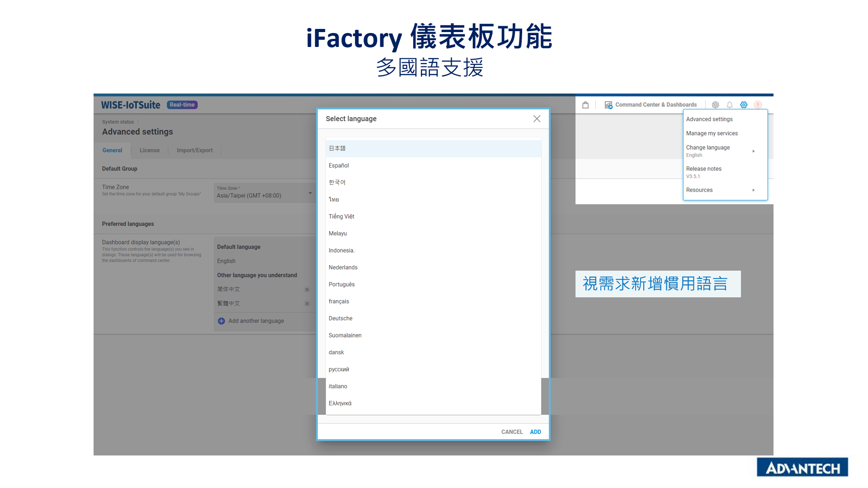Select Español in the language list

point(433,166)
